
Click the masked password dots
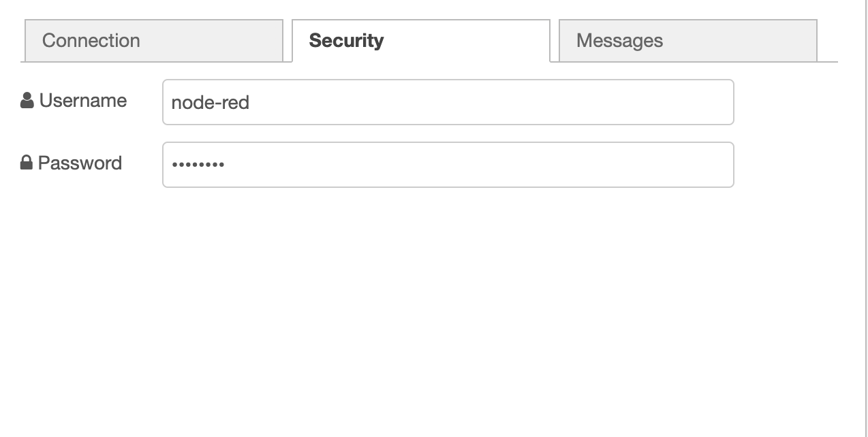pos(198,165)
